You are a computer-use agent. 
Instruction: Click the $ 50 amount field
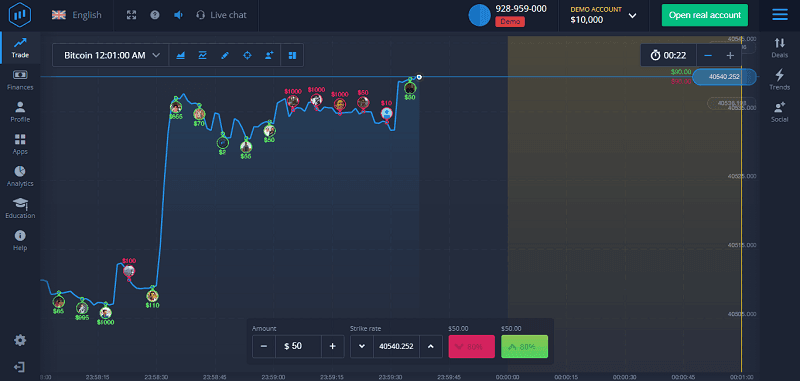298,346
